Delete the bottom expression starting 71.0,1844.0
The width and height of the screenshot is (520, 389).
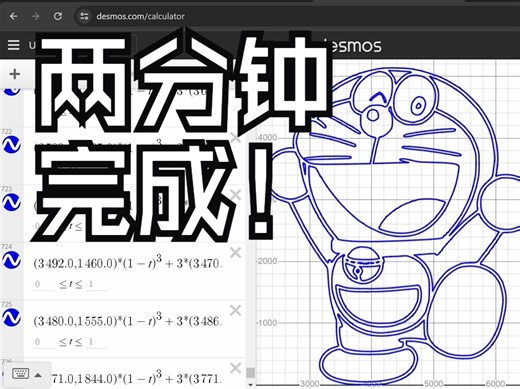pyautogui.click(x=236, y=368)
